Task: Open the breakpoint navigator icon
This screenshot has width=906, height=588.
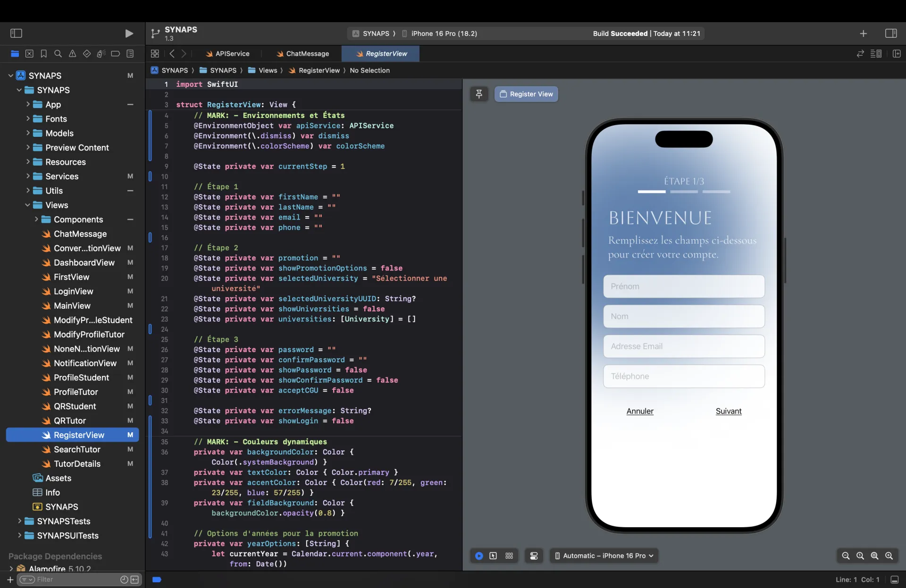Action: (116, 54)
